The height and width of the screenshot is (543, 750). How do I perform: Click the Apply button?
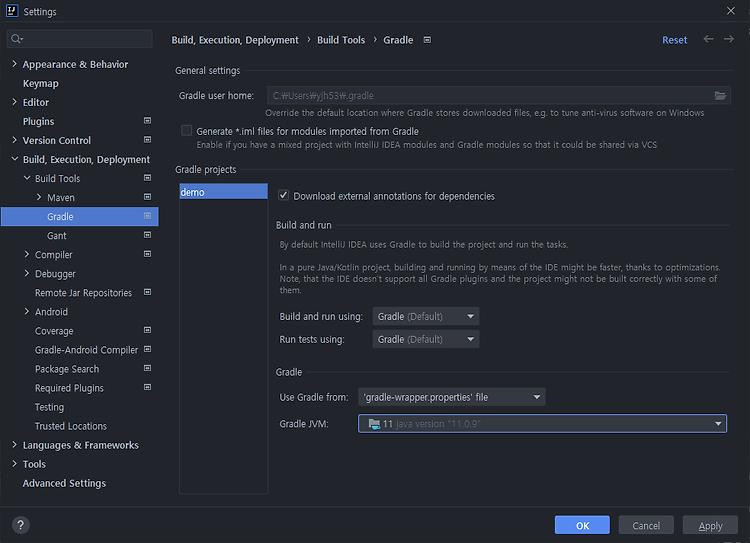coord(710,525)
